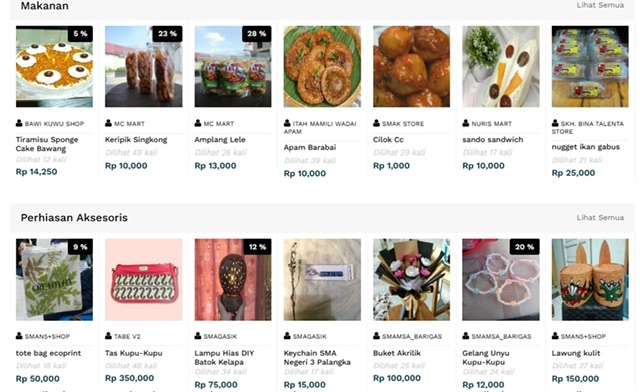Open Lihat Semua for Perhiasan Aksesoris
Screen dimensions: 640x392
(600, 218)
